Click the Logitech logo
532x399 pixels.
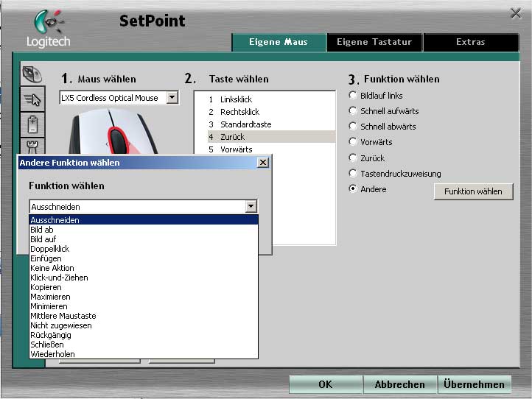click(x=48, y=29)
